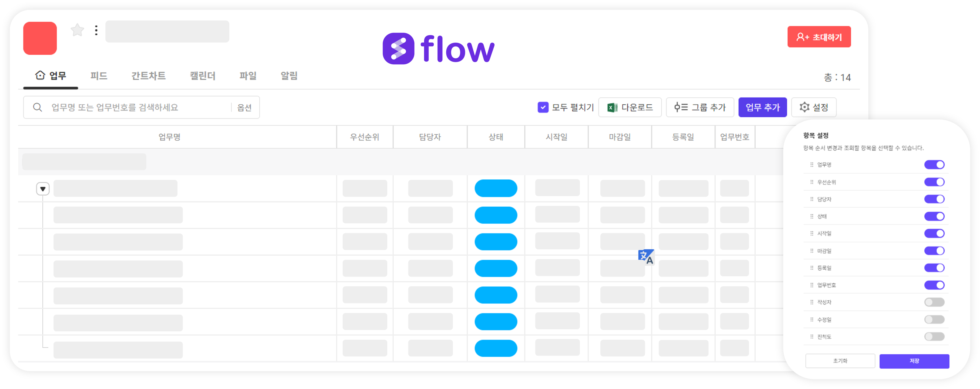Open the 옵션 search options
This screenshot has height=389, width=980.
click(244, 108)
